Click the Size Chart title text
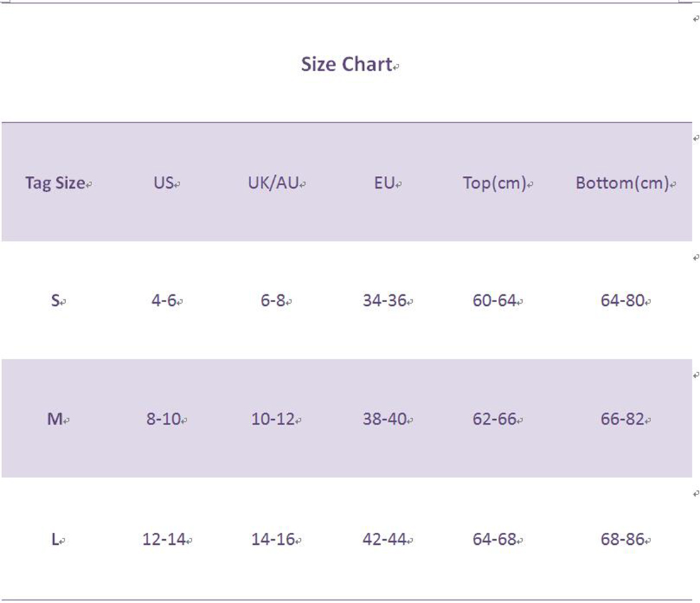 [x=347, y=65]
